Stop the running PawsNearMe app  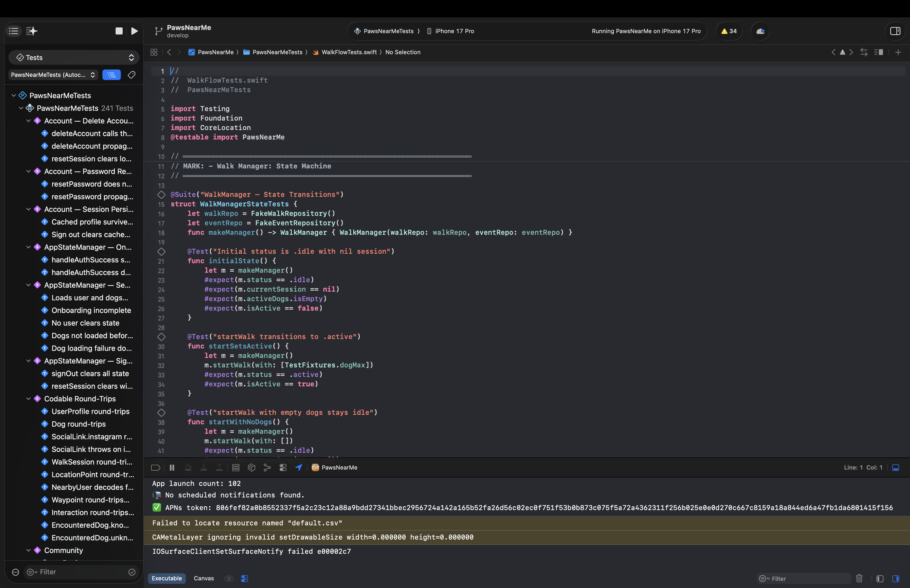(x=119, y=31)
